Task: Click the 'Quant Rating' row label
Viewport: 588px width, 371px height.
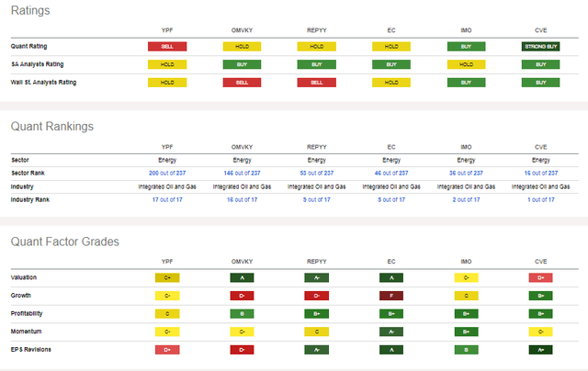Action: pos(28,46)
